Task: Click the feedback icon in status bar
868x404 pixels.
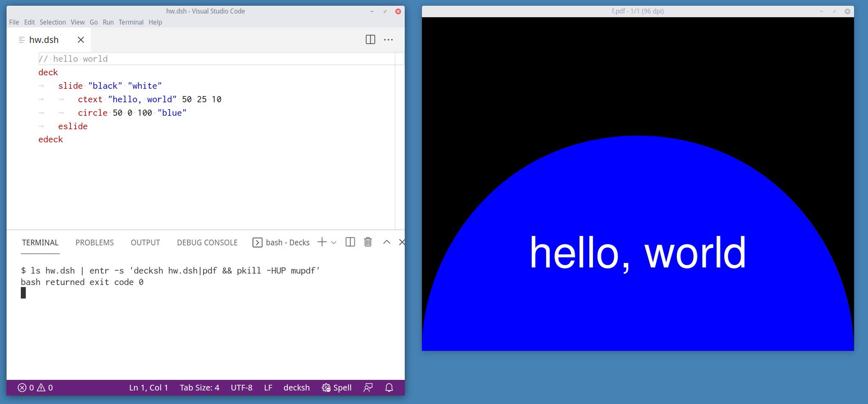Action: click(x=368, y=387)
